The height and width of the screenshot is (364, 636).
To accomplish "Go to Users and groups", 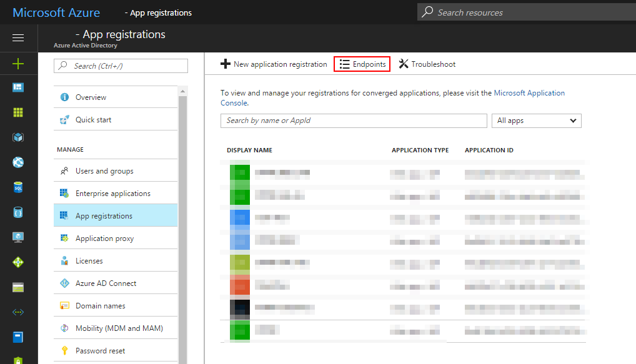I will tap(104, 171).
